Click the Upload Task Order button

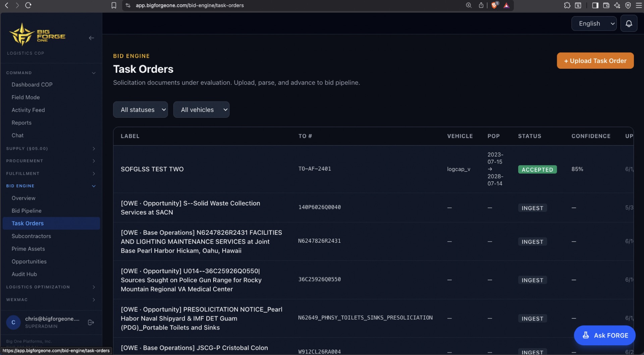(595, 61)
